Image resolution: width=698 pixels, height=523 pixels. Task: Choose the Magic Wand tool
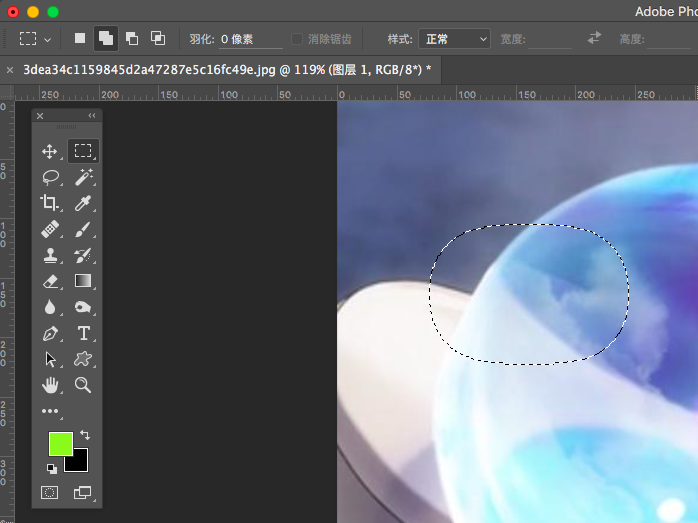tap(83, 177)
